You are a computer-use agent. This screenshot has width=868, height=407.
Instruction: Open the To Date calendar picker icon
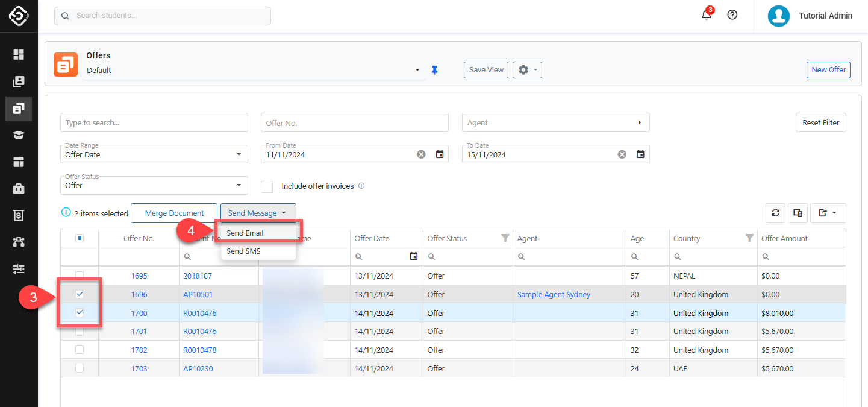click(640, 154)
